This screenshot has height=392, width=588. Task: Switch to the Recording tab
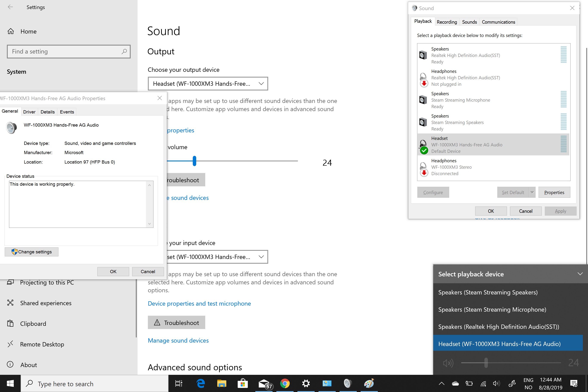point(447,22)
